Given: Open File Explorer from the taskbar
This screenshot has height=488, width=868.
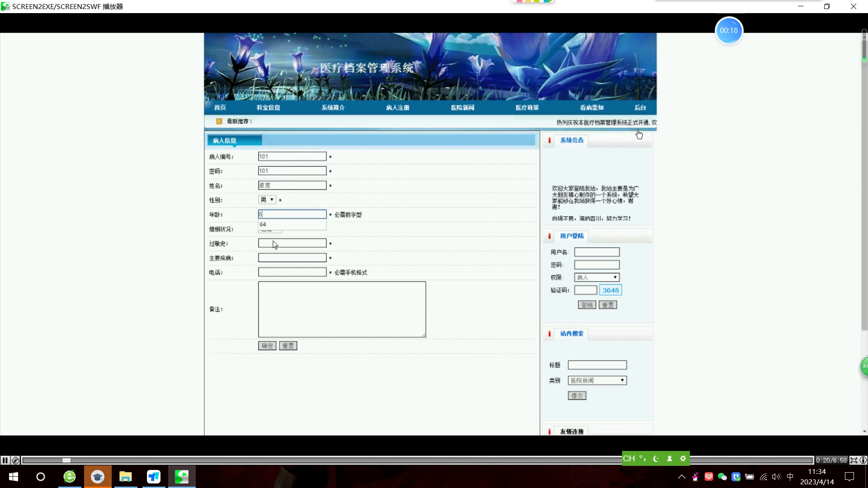Looking at the screenshot, I should click(x=125, y=477).
